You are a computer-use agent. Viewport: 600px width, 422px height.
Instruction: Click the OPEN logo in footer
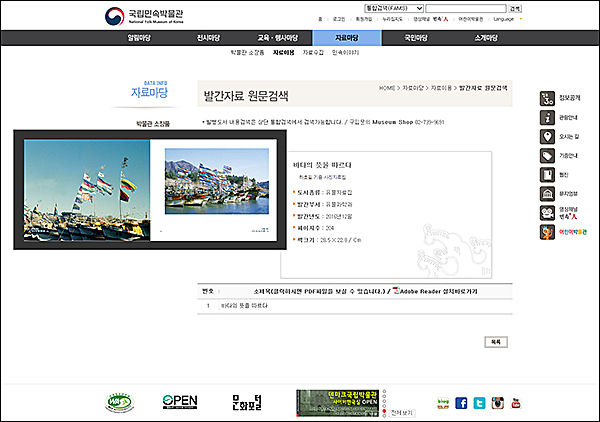pos(180,402)
